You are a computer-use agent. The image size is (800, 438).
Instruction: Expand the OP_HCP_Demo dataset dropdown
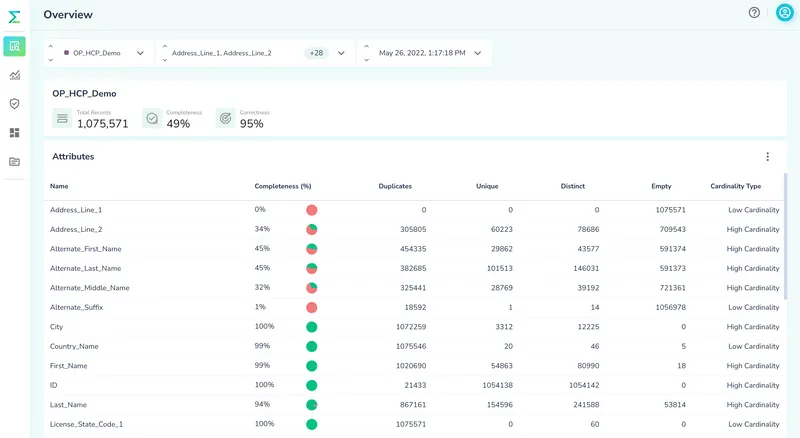(x=140, y=53)
